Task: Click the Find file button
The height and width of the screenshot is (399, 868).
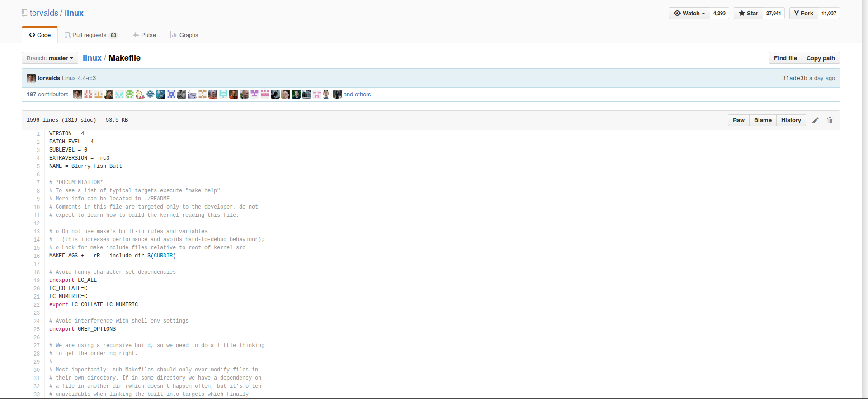Action: tap(785, 58)
